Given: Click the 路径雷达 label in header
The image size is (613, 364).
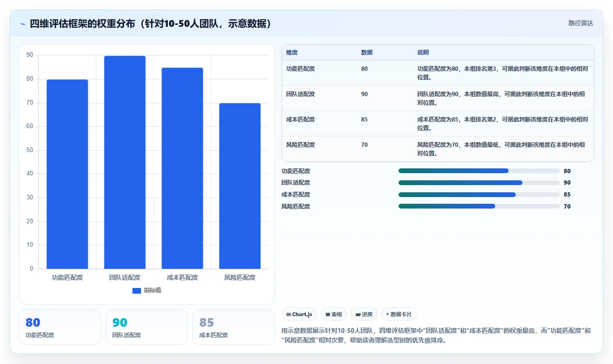Looking at the screenshot, I should 580,23.
